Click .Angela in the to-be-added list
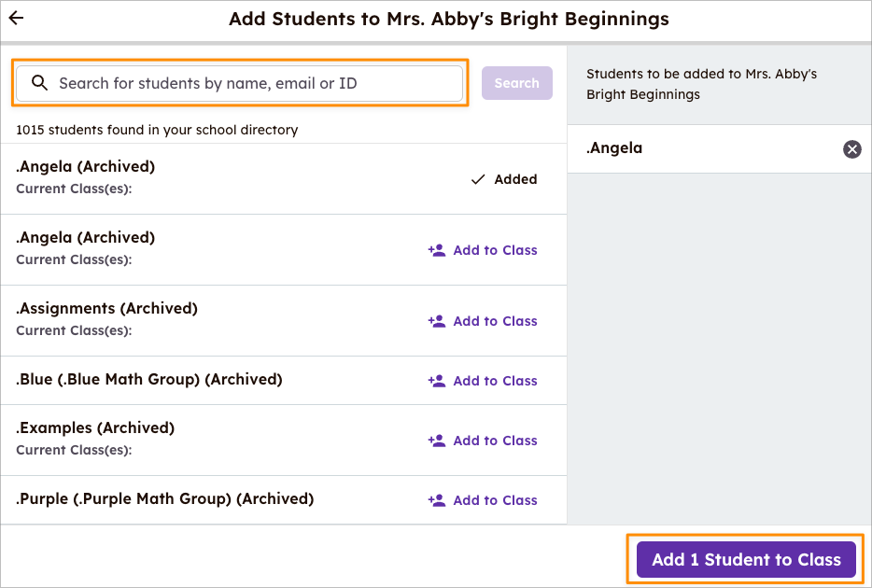Viewport: 872px width, 588px height. (x=614, y=148)
